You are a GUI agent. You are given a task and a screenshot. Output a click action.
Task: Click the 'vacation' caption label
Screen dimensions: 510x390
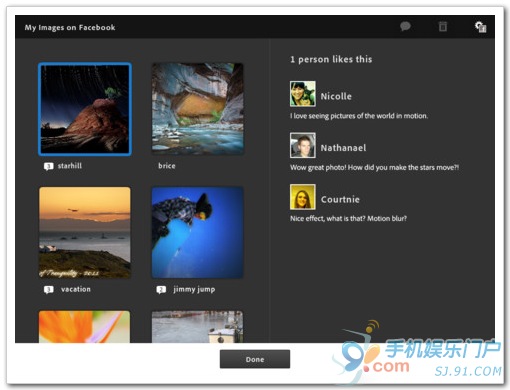click(x=76, y=289)
